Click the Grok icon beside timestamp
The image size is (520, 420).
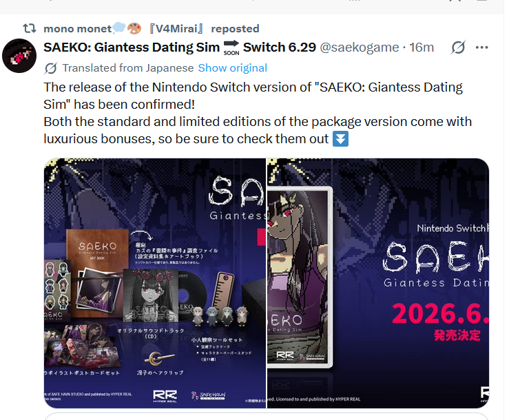pos(458,48)
